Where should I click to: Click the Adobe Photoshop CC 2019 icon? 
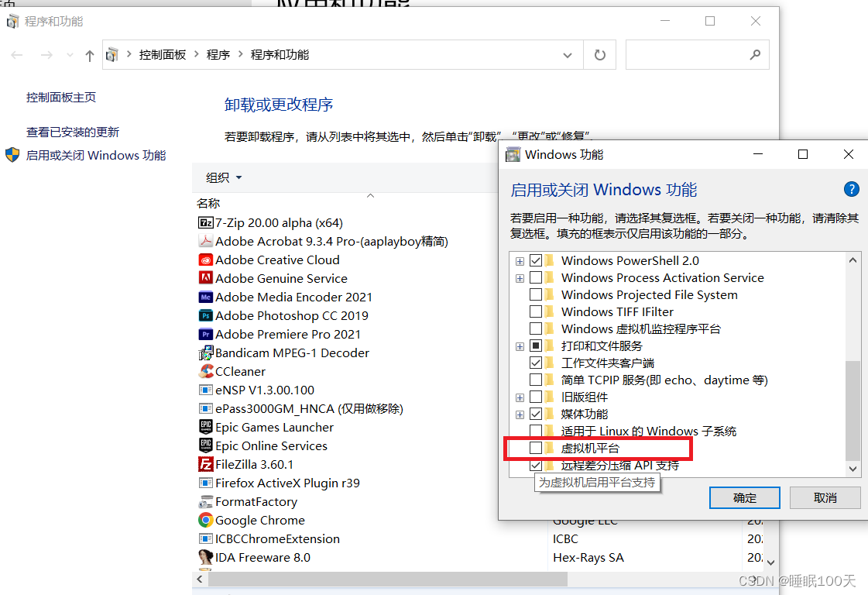[205, 315]
